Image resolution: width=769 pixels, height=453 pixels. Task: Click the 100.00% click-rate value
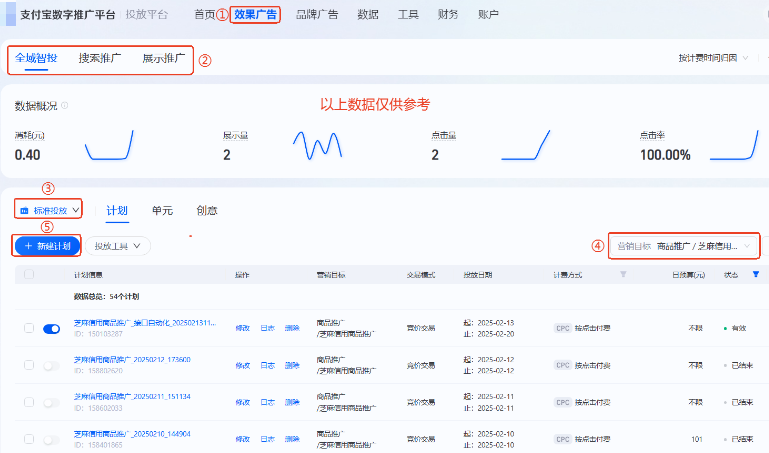(x=665, y=155)
